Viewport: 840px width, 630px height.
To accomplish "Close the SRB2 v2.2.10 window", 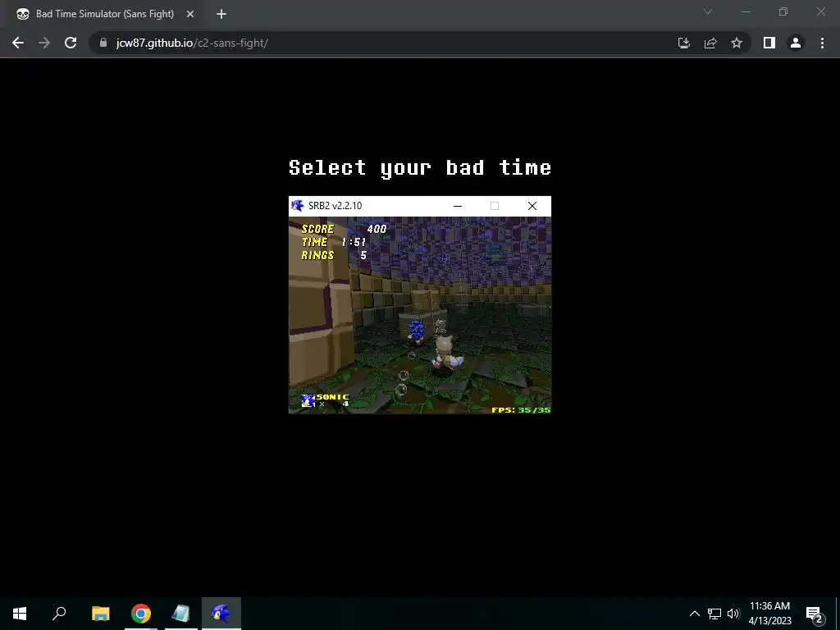I will pyautogui.click(x=532, y=206).
